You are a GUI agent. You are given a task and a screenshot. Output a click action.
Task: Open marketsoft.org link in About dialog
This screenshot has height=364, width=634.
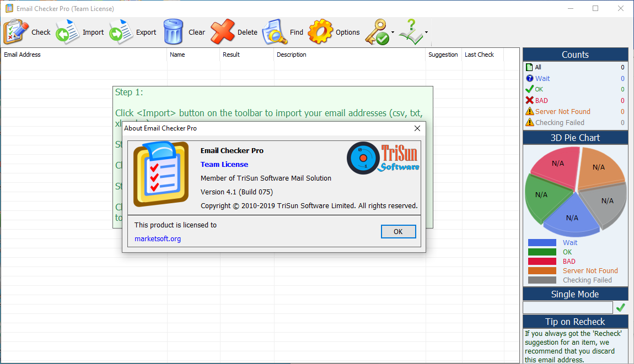(x=158, y=239)
